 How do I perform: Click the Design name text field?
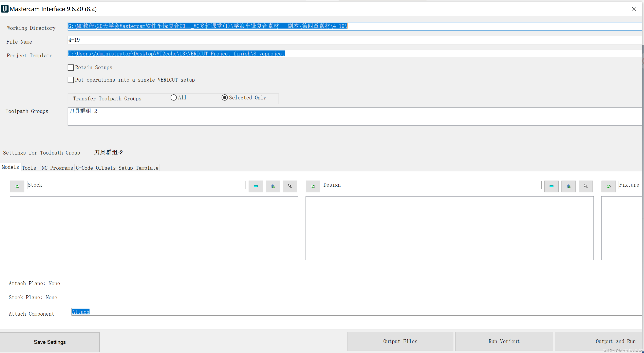click(x=432, y=185)
